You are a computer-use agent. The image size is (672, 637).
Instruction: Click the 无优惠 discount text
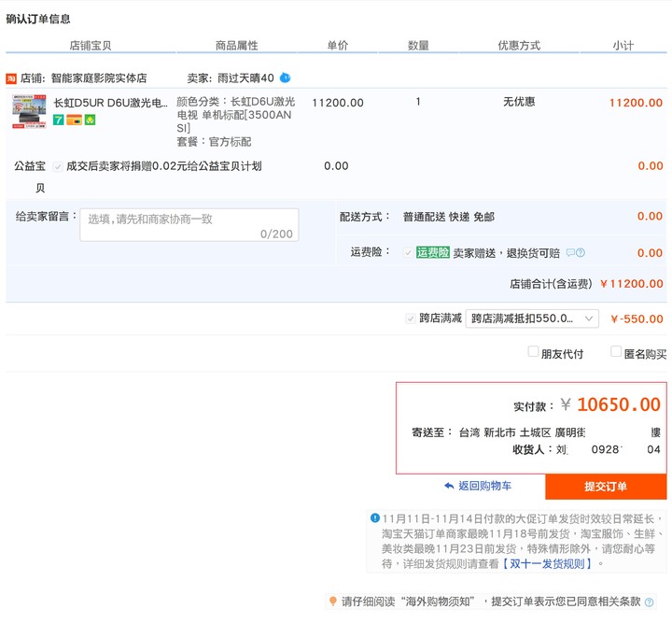519,102
